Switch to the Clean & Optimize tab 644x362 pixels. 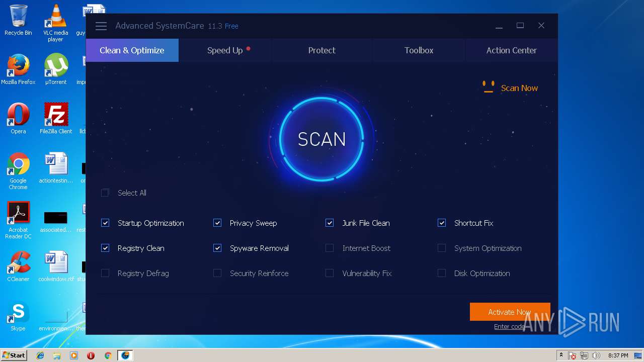click(x=132, y=50)
